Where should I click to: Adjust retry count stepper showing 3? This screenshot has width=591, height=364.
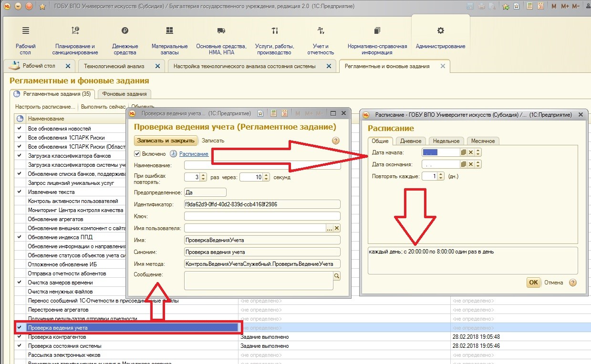click(x=204, y=177)
